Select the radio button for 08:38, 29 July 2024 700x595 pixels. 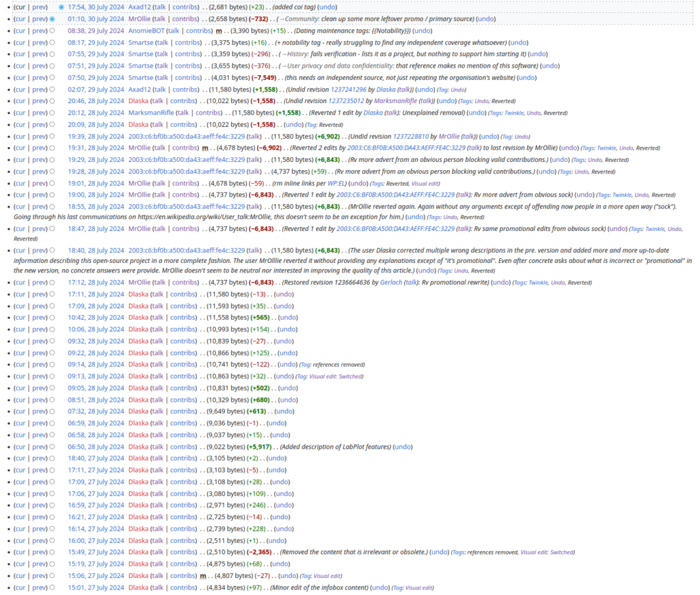52,31
